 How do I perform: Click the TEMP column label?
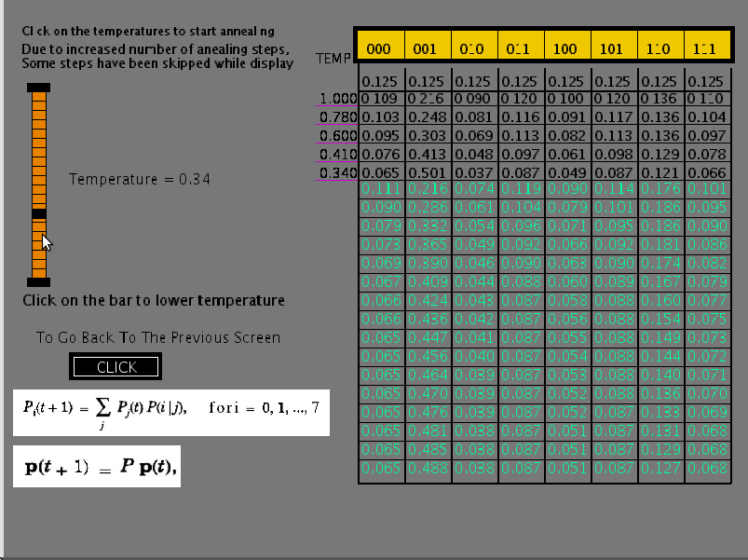click(x=333, y=59)
